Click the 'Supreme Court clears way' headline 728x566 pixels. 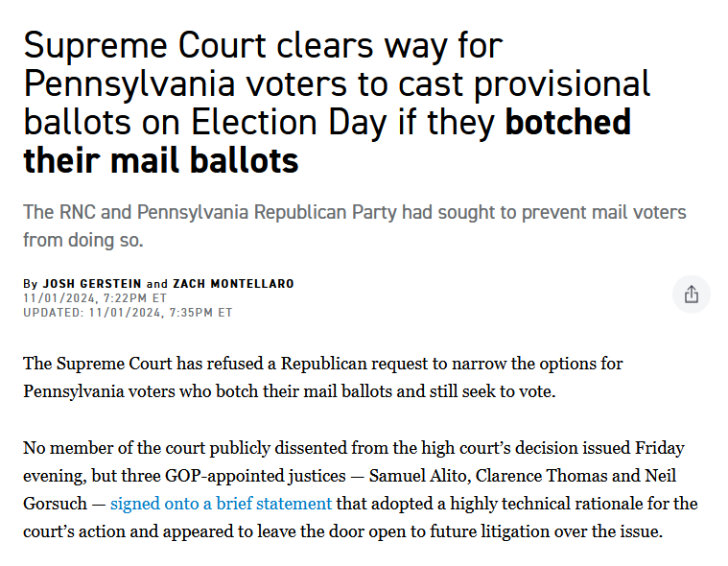click(337, 102)
